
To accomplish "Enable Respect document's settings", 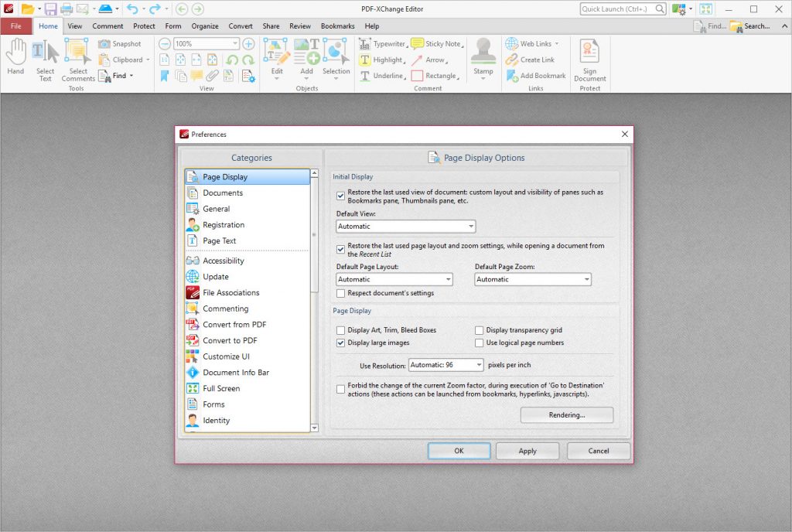I will tap(341, 293).
